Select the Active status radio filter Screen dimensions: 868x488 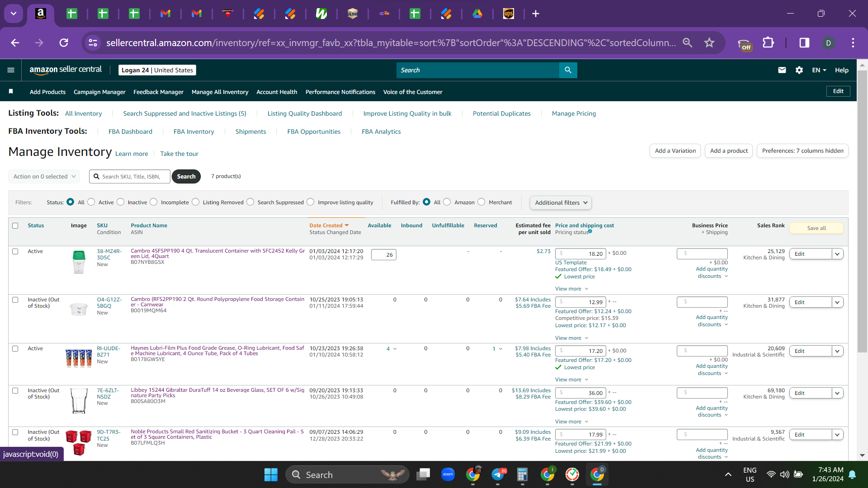click(x=91, y=202)
